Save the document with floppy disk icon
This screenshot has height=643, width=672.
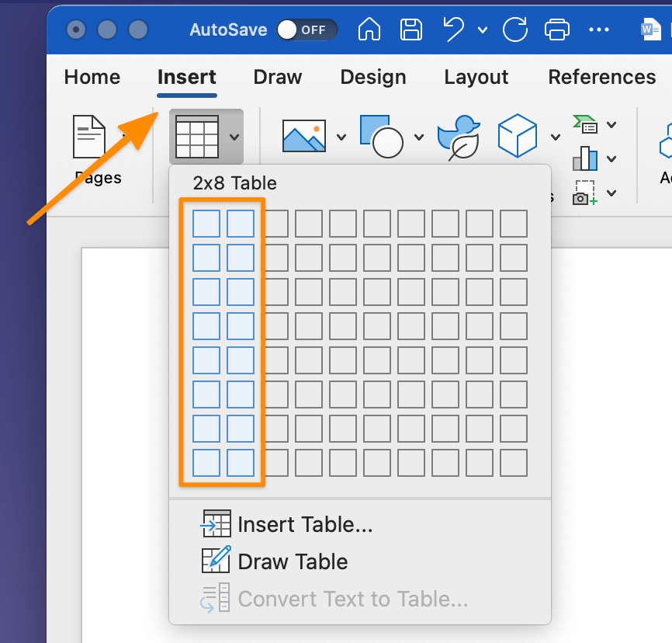[x=410, y=30]
